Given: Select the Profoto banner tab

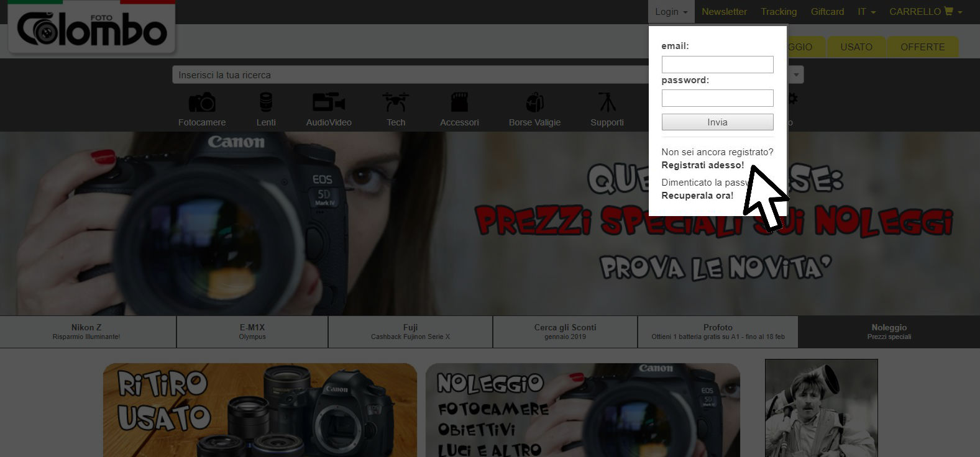Looking at the screenshot, I should point(718,332).
